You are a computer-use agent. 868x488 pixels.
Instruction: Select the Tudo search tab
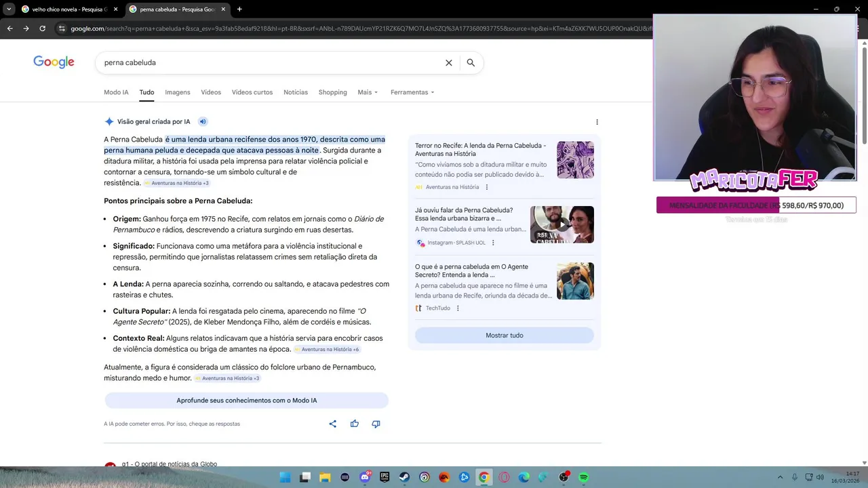(146, 92)
